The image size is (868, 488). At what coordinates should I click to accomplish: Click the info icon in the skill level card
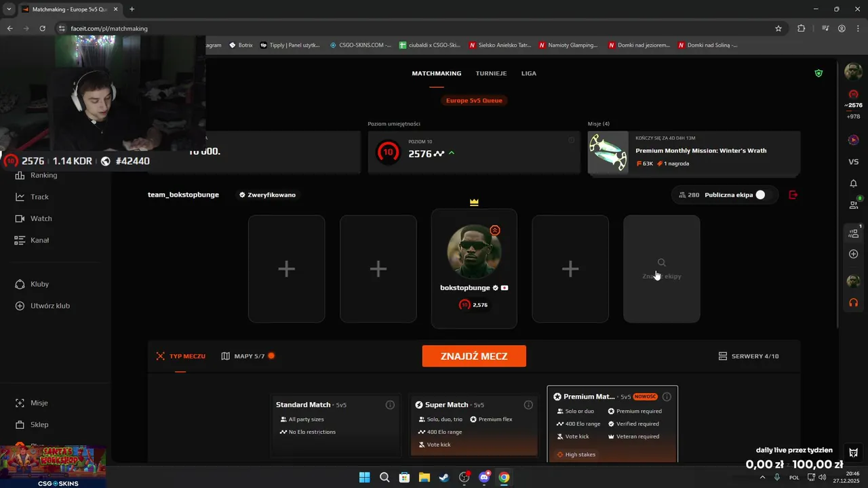571,140
